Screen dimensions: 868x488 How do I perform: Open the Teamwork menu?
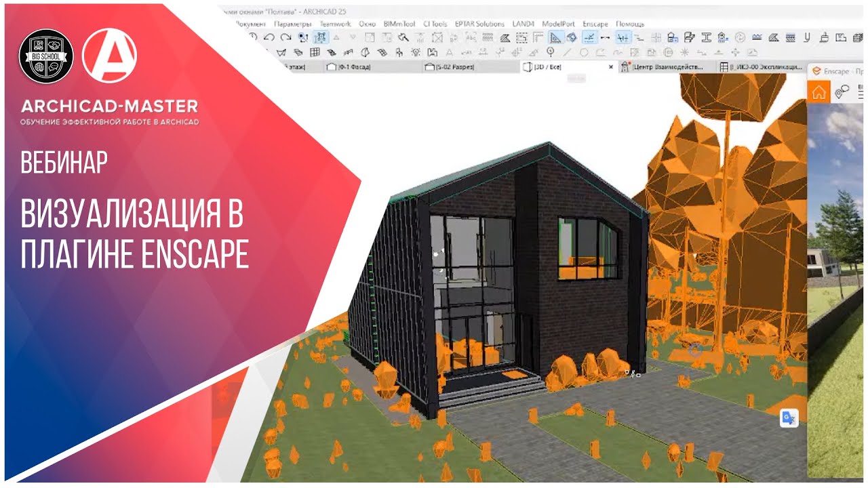pos(335,24)
